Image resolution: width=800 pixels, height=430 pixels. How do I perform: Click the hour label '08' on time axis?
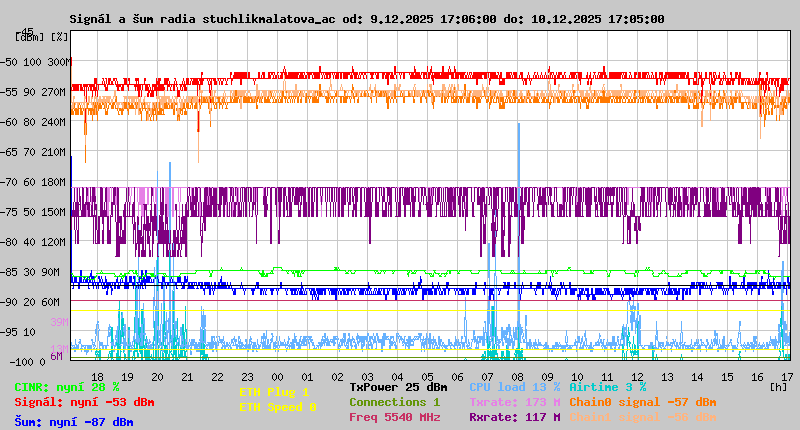pyautogui.click(x=517, y=377)
